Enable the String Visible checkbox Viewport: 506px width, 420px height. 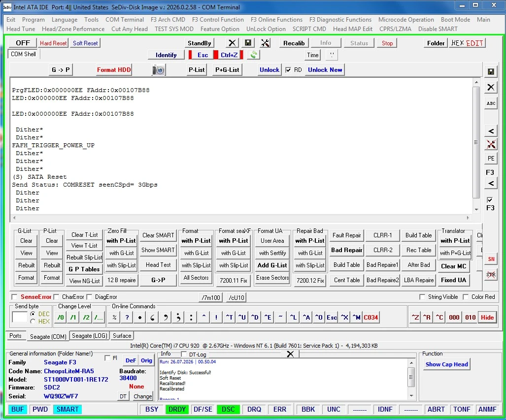pyautogui.click(x=422, y=297)
